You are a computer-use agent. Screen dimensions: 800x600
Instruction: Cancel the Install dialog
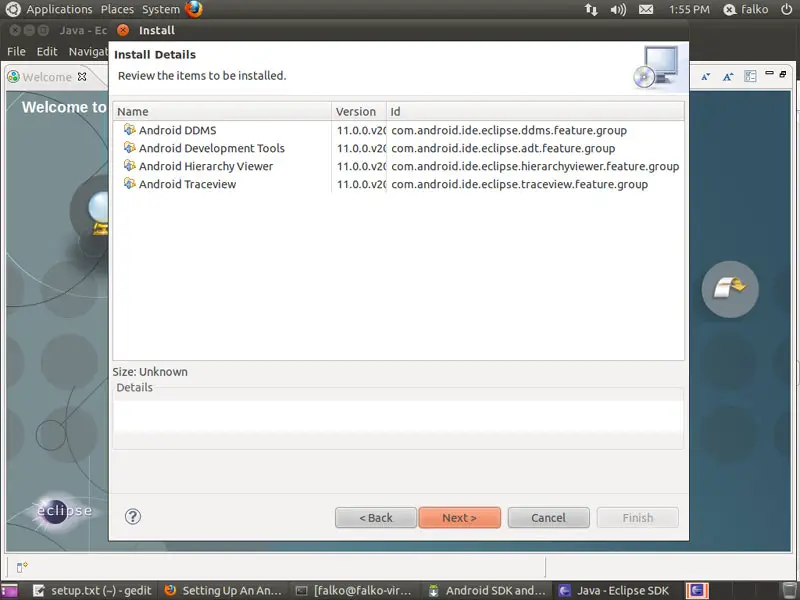click(548, 517)
